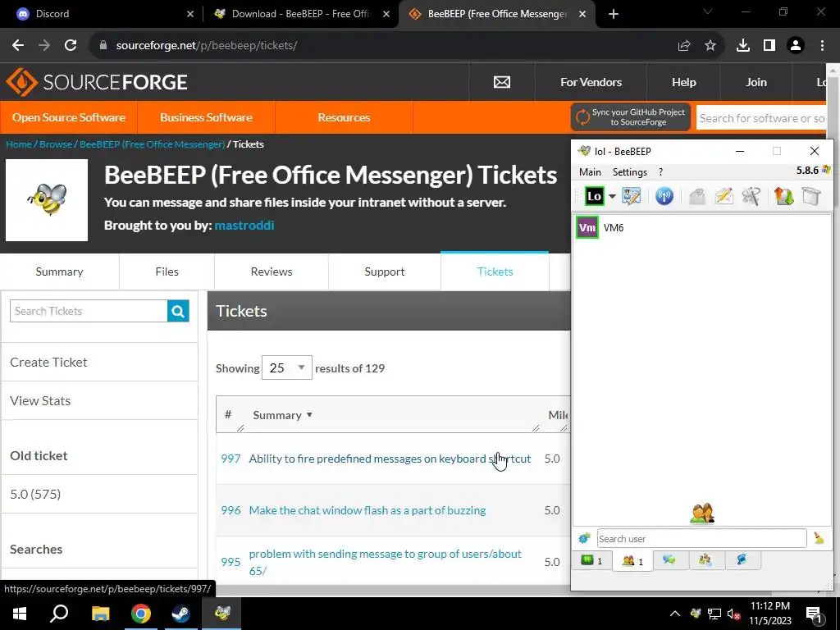Viewport: 840px width, 630px height.
Task: Open the mastroddi author link
Action: pyautogui.click(x=244, y=225)
